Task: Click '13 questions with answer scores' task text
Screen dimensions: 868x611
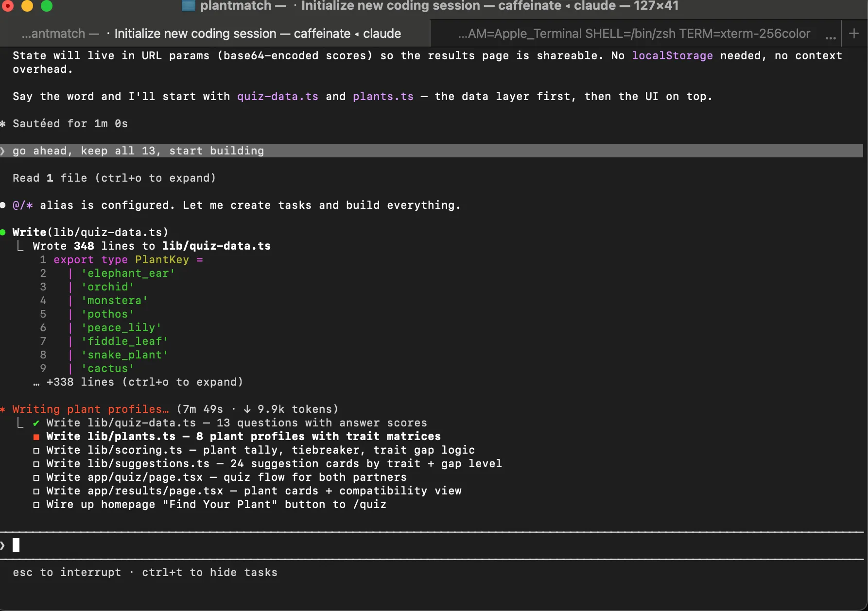Action: 322,423
